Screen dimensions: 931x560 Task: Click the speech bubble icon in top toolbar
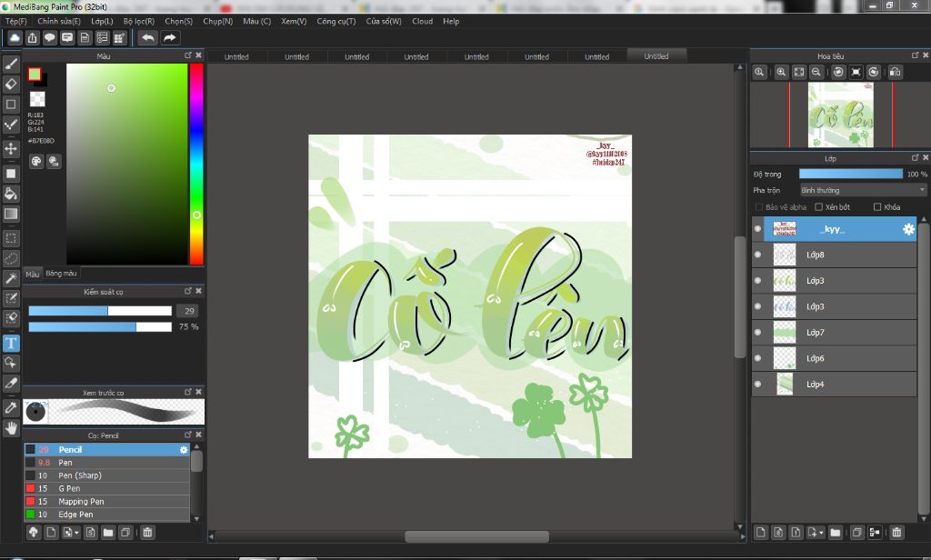pyautogui.click(x=50, y=38)
